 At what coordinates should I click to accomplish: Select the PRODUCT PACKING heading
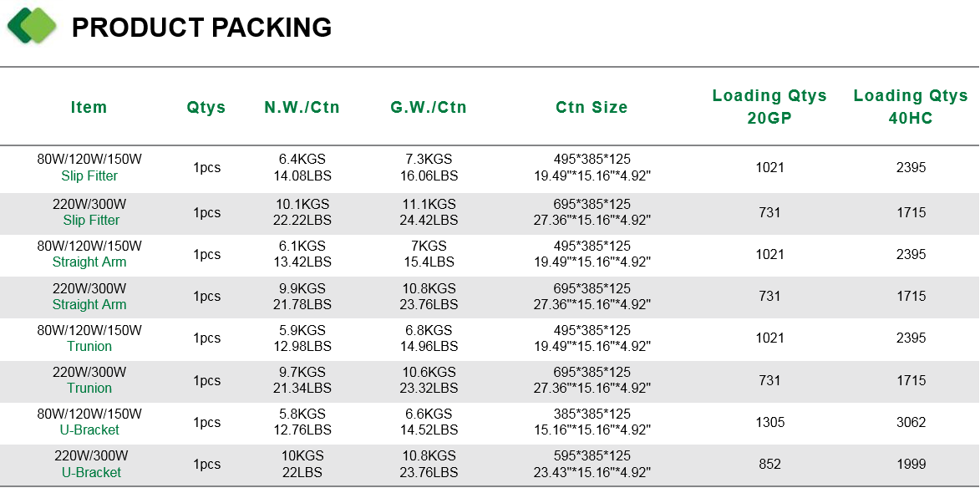pyautogui.click(x=201, y=28)
